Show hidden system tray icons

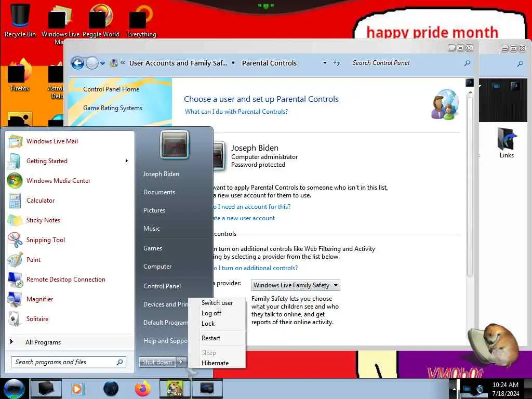pos(454,389)
